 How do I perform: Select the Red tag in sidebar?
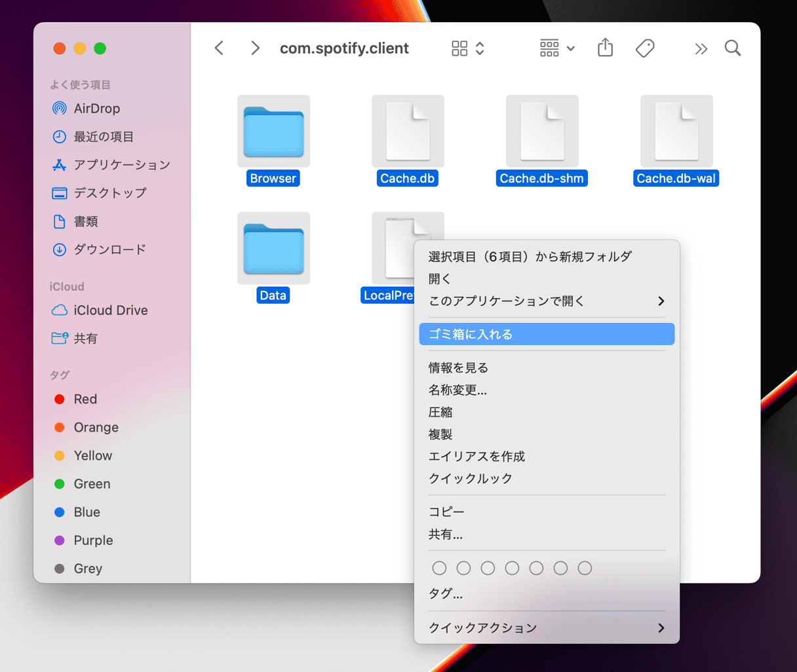[x=85, y=400]
